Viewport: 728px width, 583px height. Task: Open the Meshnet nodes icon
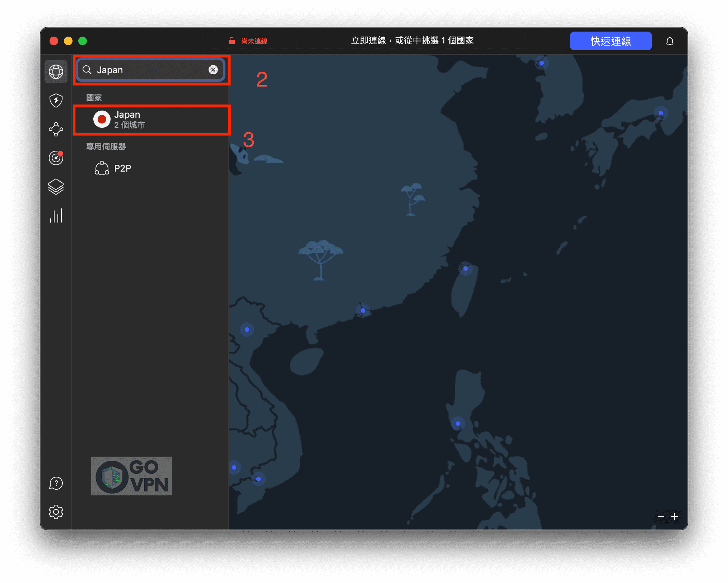pyautogui.click(x=56, y=129)
